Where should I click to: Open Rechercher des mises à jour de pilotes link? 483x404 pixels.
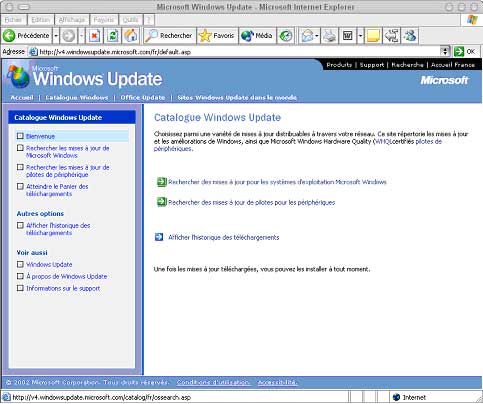252,202
